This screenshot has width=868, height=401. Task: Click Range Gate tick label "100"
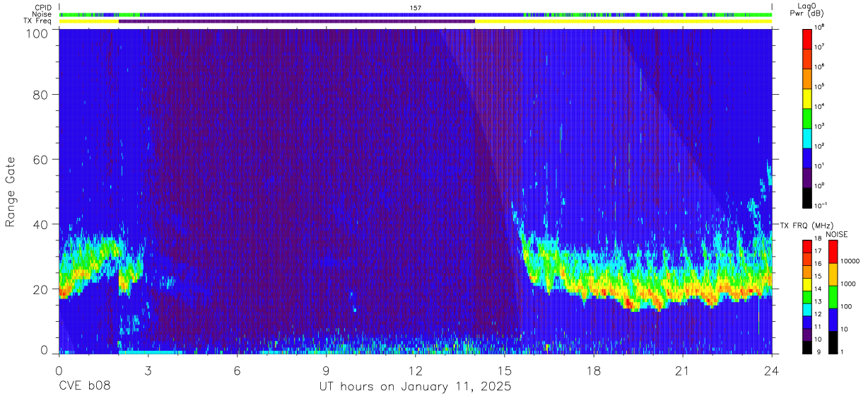tap(37, 33)
